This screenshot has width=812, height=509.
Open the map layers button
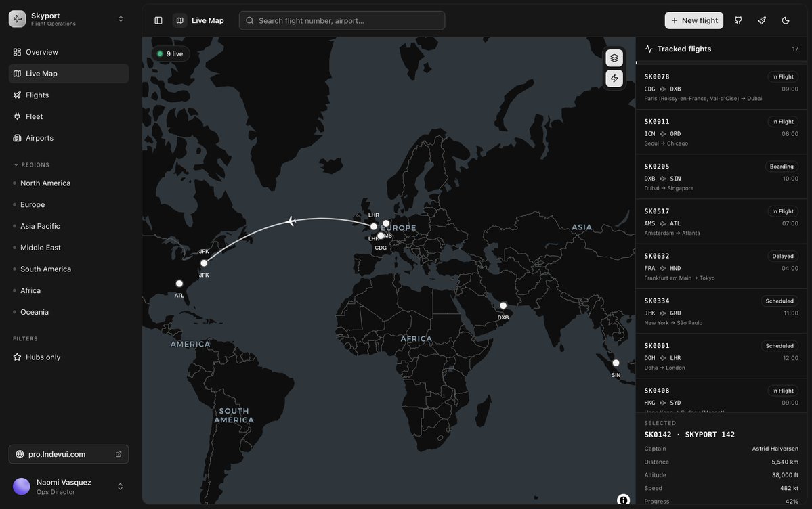(614, 58)
